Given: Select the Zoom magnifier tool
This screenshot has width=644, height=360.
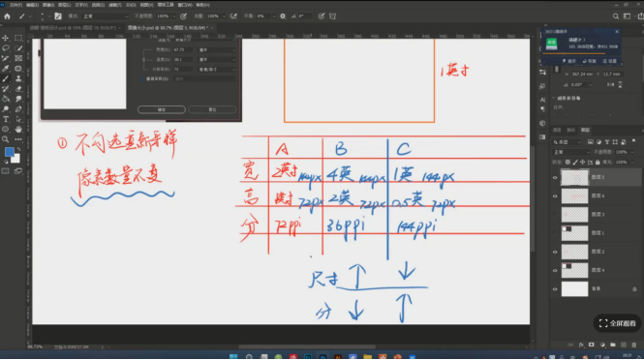Looking at the screenshot, I should pyautogui.click(x=6, y=139).
